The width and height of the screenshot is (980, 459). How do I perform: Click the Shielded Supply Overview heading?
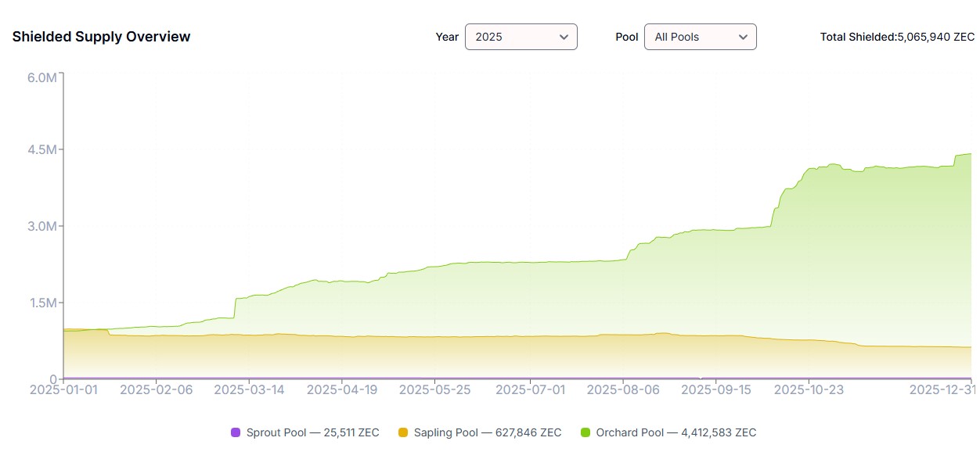pyautogui.click(x=101, y=37)
